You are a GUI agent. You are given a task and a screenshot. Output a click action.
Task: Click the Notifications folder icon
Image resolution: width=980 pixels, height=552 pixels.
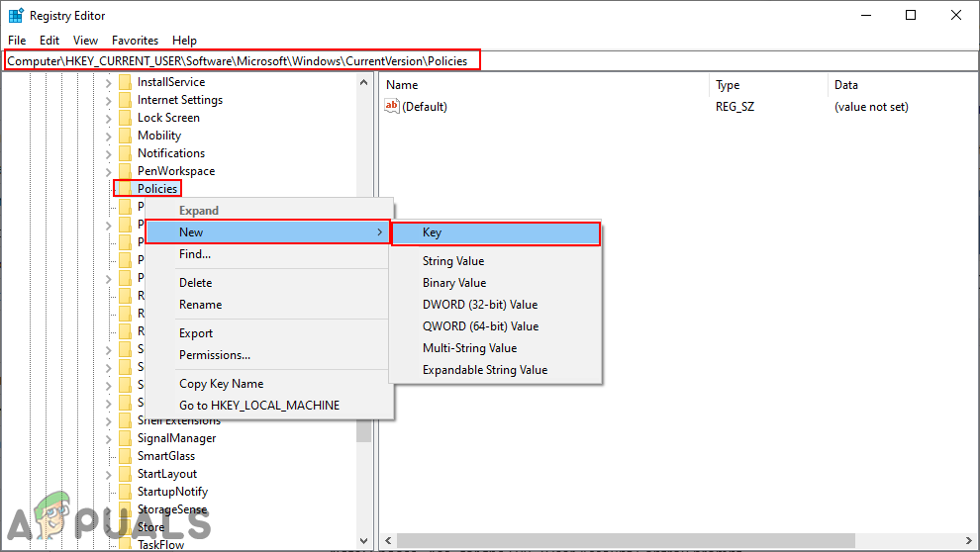pos(125,153)
